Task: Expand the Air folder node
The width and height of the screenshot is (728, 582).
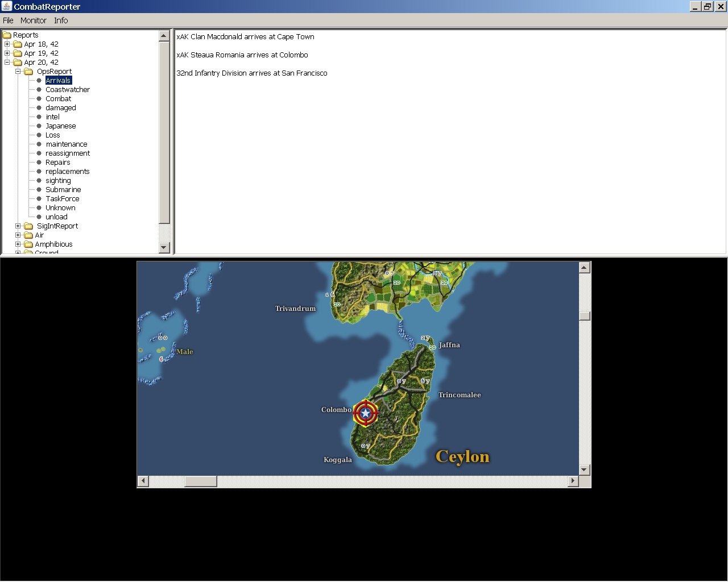Action: [x=18, y=235]
